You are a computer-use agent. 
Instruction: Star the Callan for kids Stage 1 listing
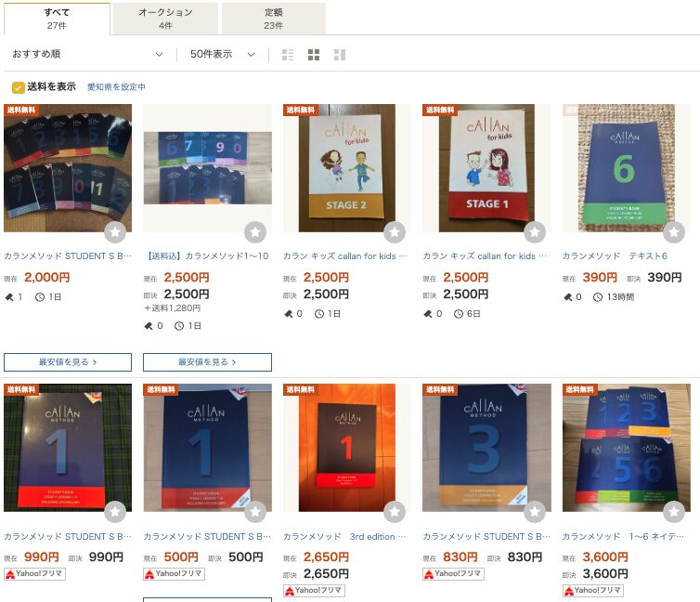pos(535,232)
